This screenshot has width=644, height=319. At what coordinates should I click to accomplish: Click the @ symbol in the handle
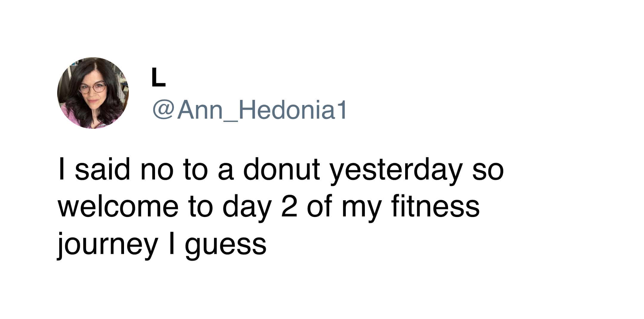[163, 110]
